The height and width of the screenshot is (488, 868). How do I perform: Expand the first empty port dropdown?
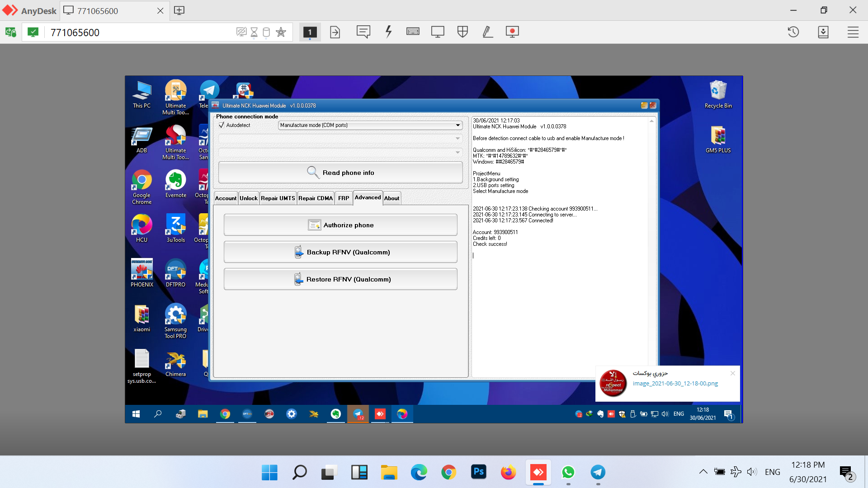point(340,138)
